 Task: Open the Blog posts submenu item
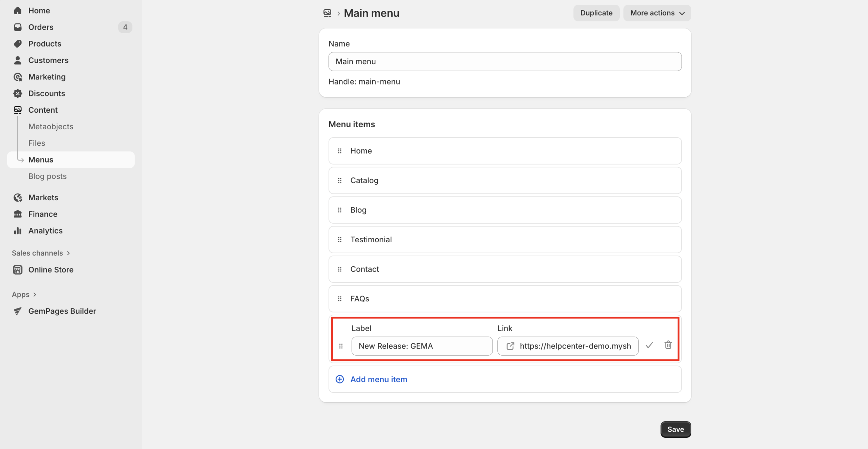[47, 176]
